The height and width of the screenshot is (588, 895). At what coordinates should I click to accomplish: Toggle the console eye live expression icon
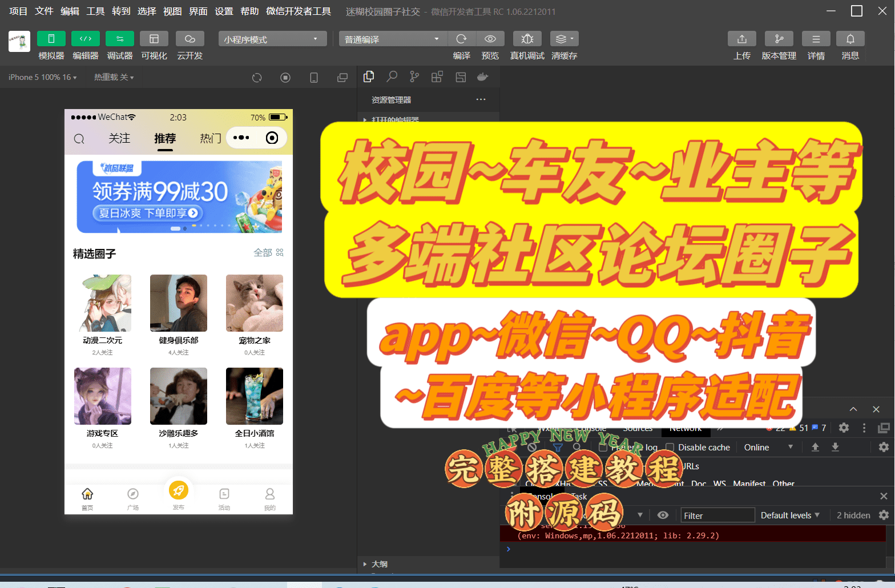point(663,515)
